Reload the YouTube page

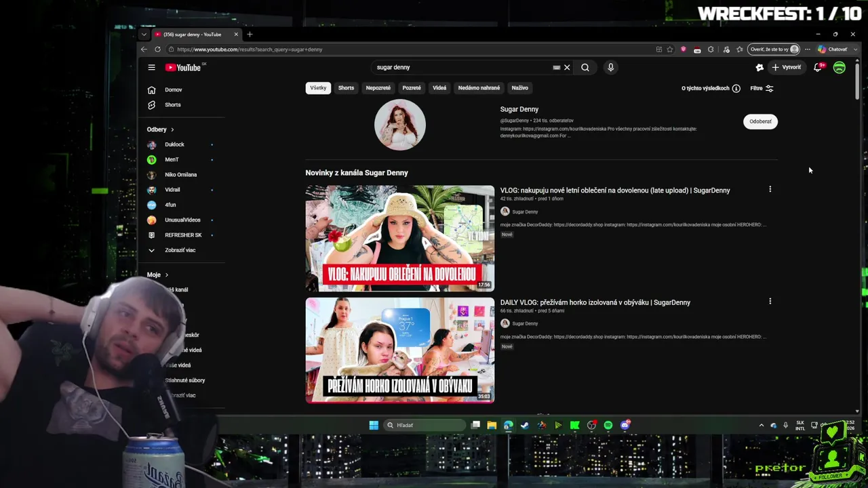157,49
